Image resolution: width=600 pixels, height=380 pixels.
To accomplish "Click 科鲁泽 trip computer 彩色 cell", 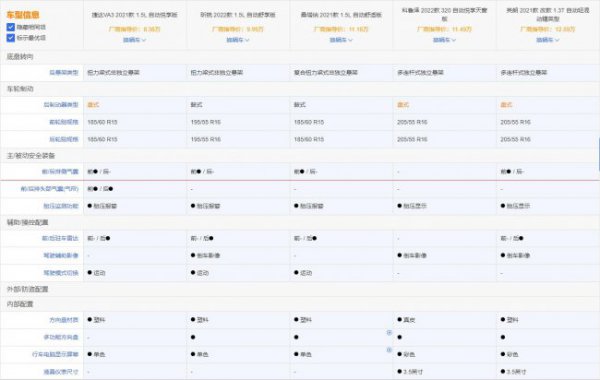I will tap(406, 354).
